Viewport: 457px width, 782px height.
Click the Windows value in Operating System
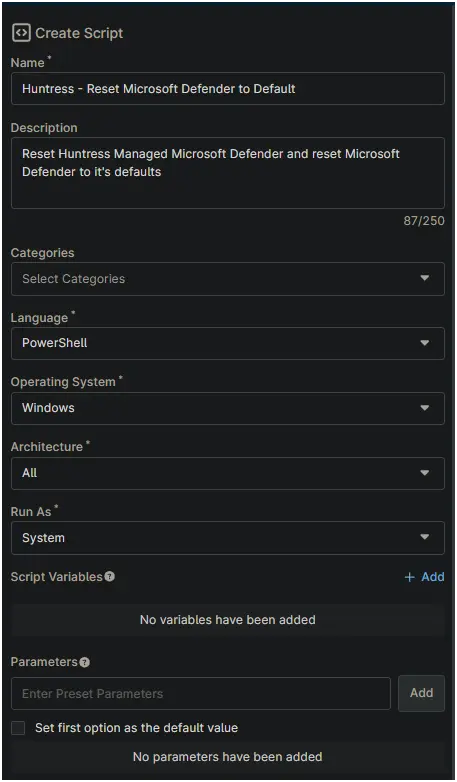[48, 408]
